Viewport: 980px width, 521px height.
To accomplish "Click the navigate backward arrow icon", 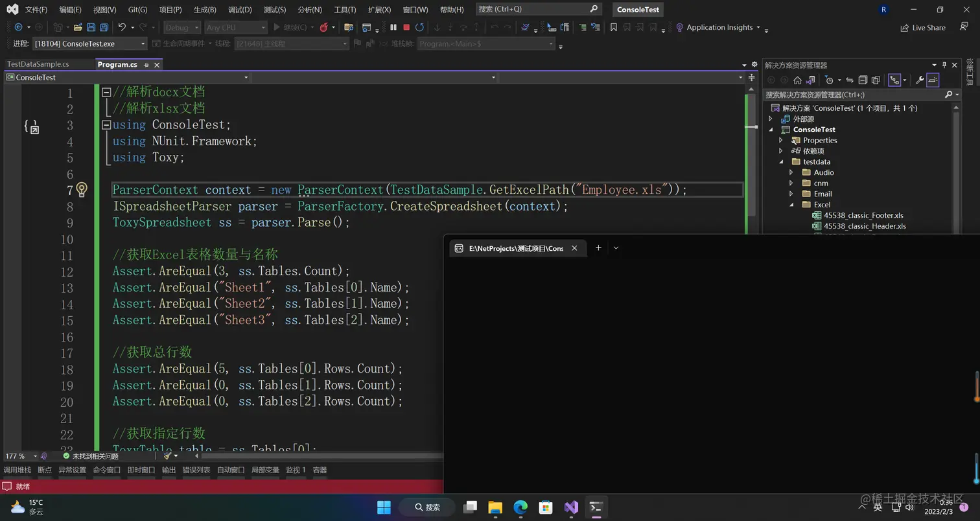I will 18,27.
